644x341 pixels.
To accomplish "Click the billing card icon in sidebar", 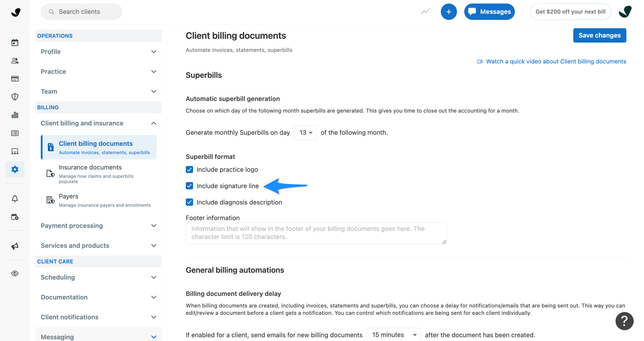I will click(x=15, y=79).
